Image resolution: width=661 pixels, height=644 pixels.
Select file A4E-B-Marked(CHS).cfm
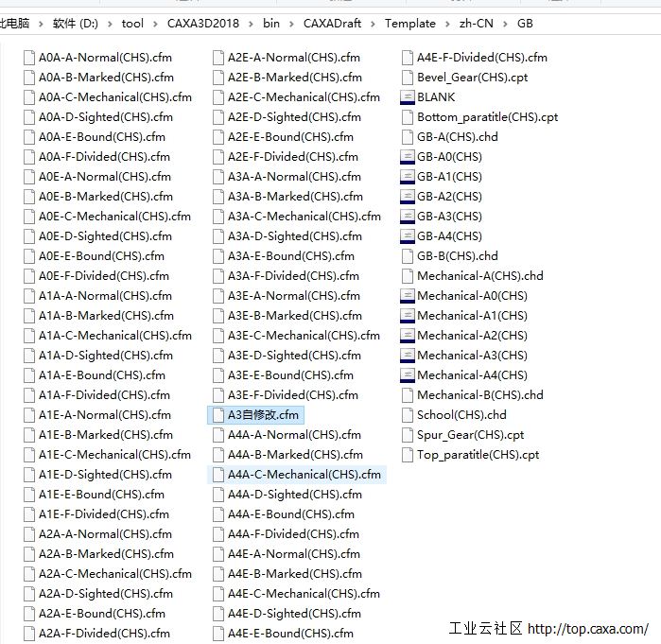pos(287,574)
